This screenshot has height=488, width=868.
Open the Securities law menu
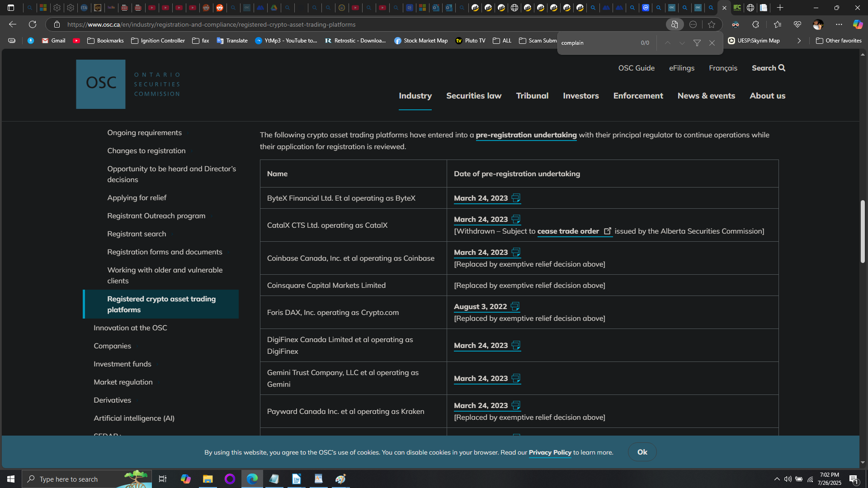click(x=474, y=96)
